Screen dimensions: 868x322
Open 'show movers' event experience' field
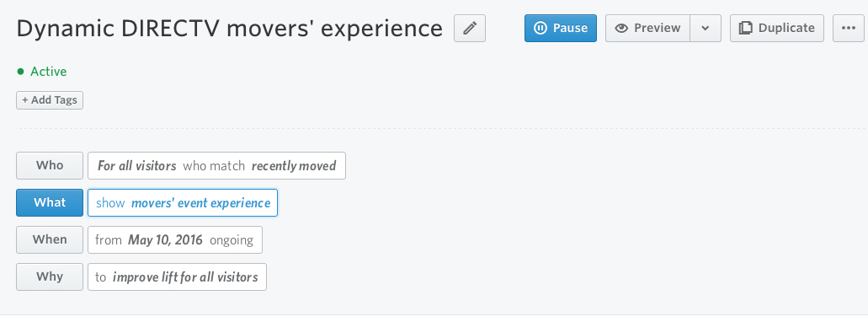click(183, 203)
